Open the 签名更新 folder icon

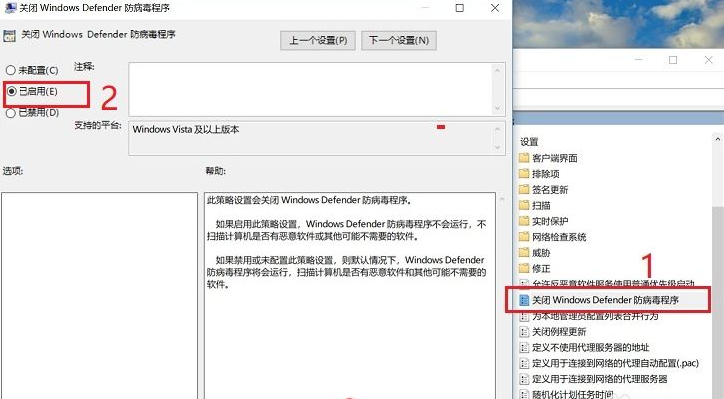point(524,189)
